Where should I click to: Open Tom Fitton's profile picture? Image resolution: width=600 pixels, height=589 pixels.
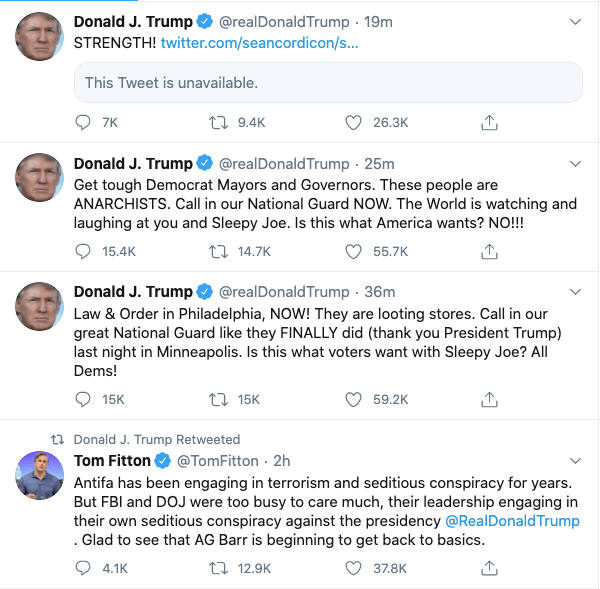[x=40, y=476]
